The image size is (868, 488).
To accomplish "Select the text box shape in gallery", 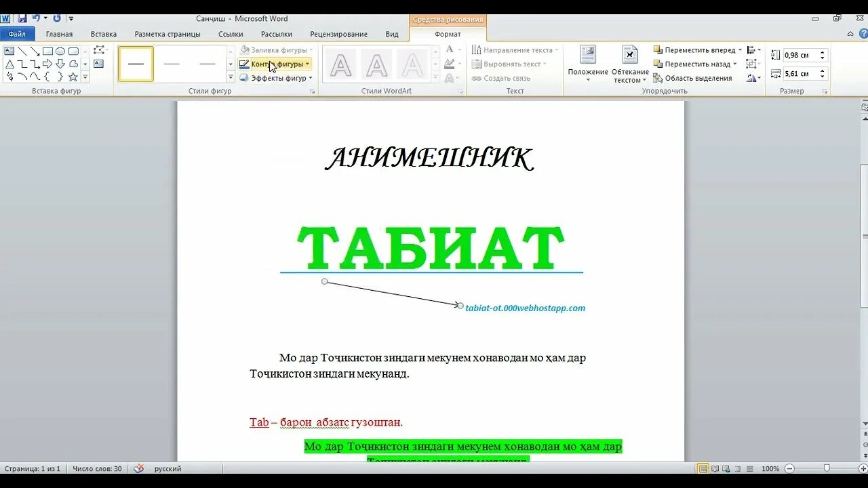I will [9, 51].
